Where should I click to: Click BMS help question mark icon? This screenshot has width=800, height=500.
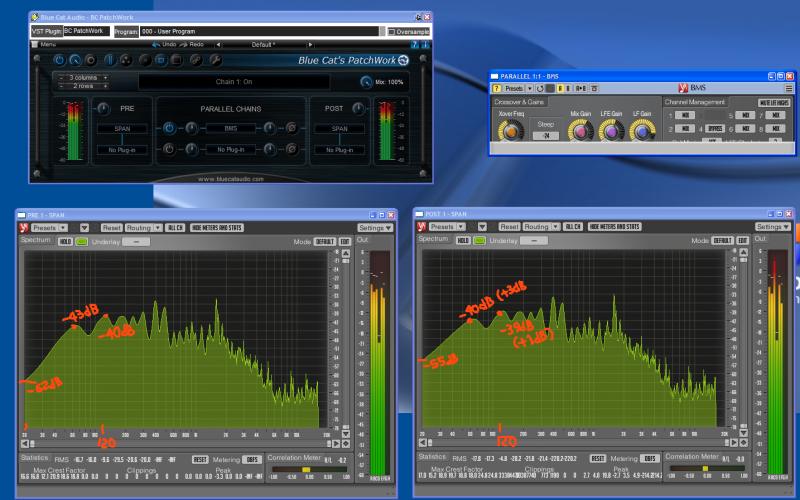[495, 88]
